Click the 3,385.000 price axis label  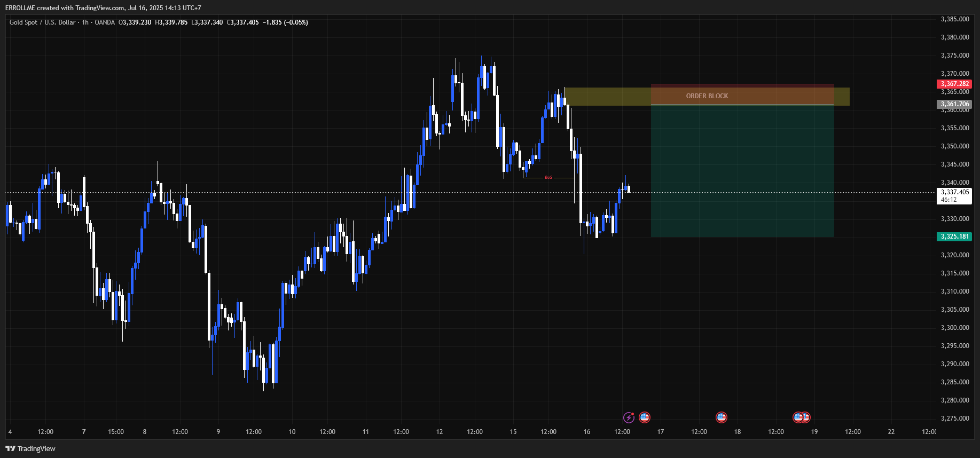(955, 19)
